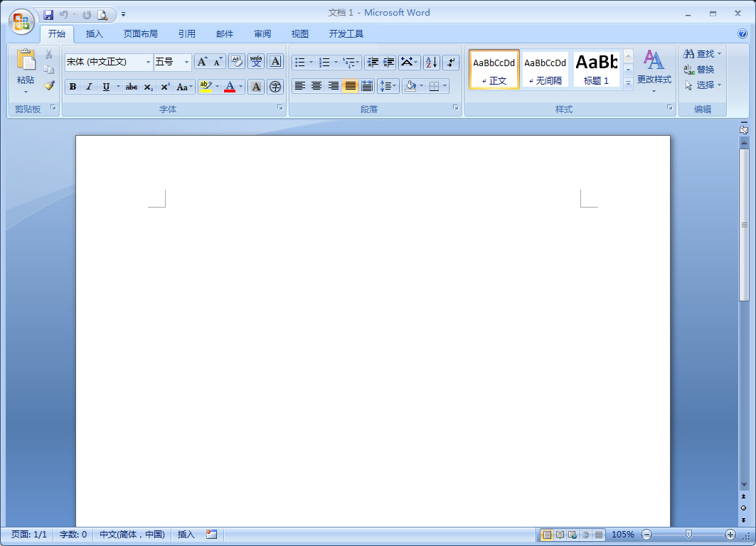Toggle underline formatting on
Screen dimensions: 756x546
tap(105, 87)
